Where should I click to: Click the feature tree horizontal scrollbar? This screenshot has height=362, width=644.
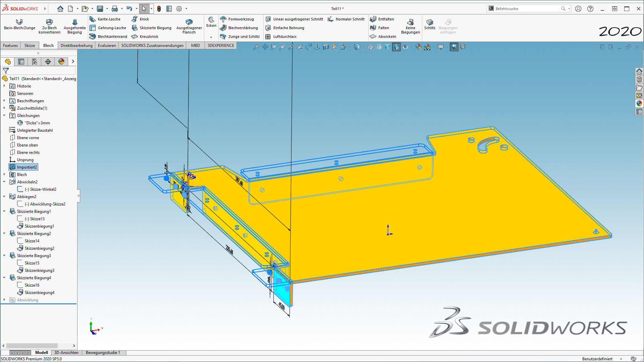pos(32,346)
